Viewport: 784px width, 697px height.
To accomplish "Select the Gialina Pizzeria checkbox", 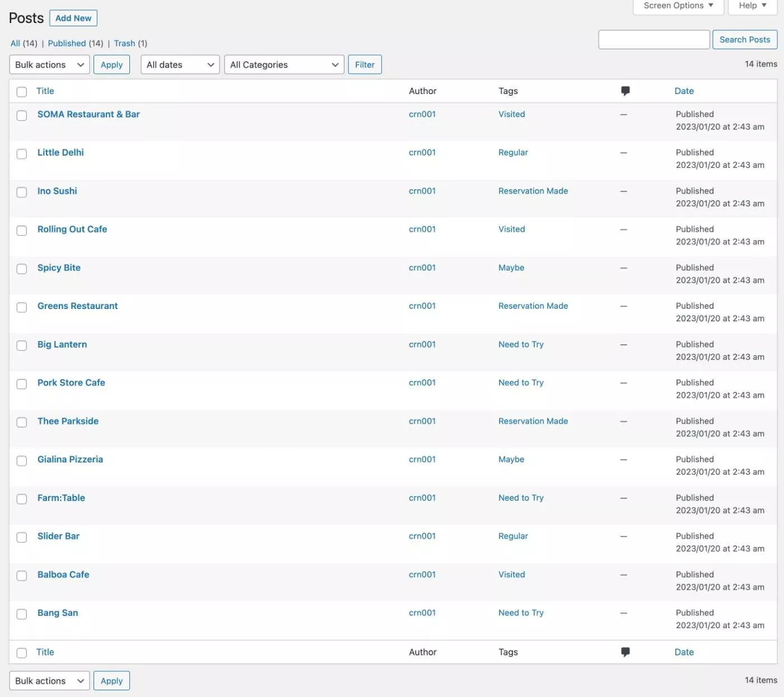I will tap(22, 461).
